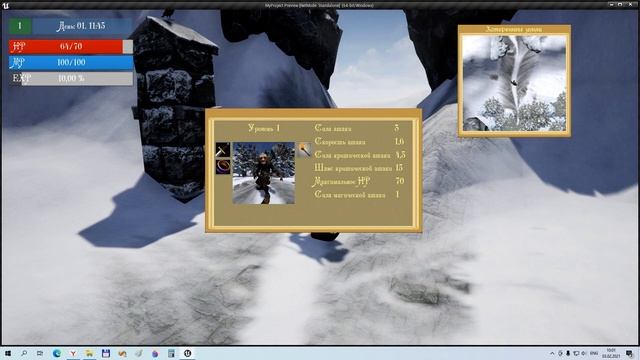Open Windows taskbar search
640x360 pixels.
24,353
